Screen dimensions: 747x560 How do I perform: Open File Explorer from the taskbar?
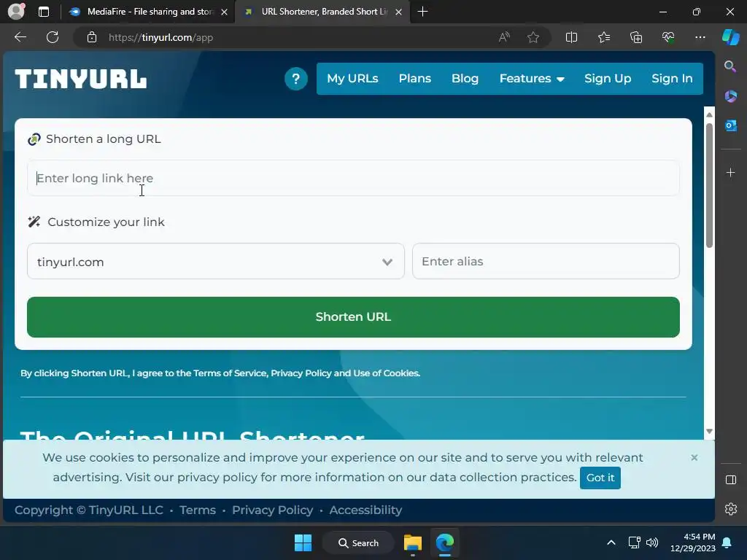[x=413, y=542]
